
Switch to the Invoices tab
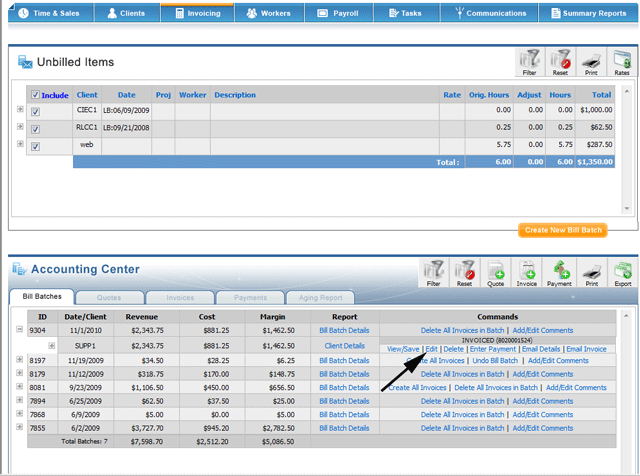point(180,298)
